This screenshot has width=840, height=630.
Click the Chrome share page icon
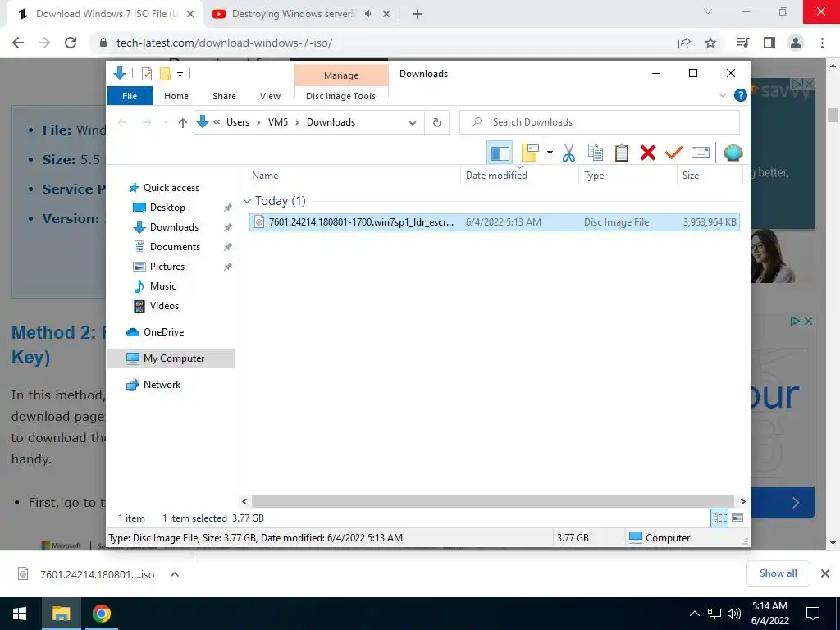684,43
